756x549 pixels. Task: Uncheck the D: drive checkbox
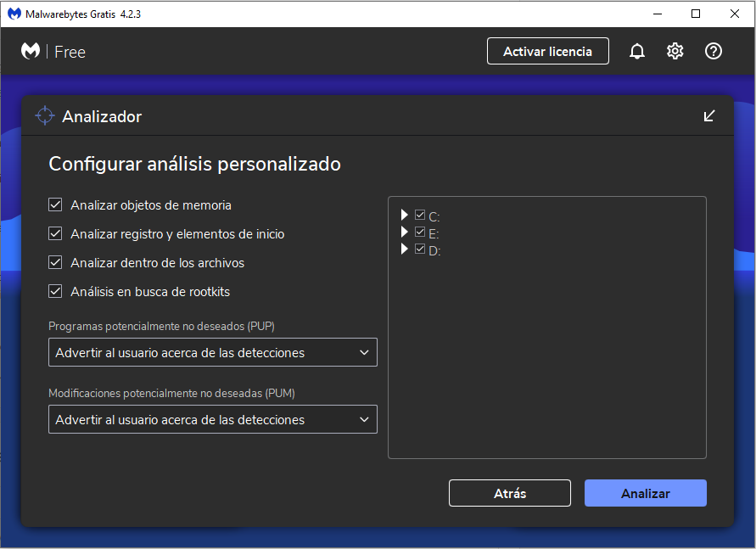pos(420,249)
